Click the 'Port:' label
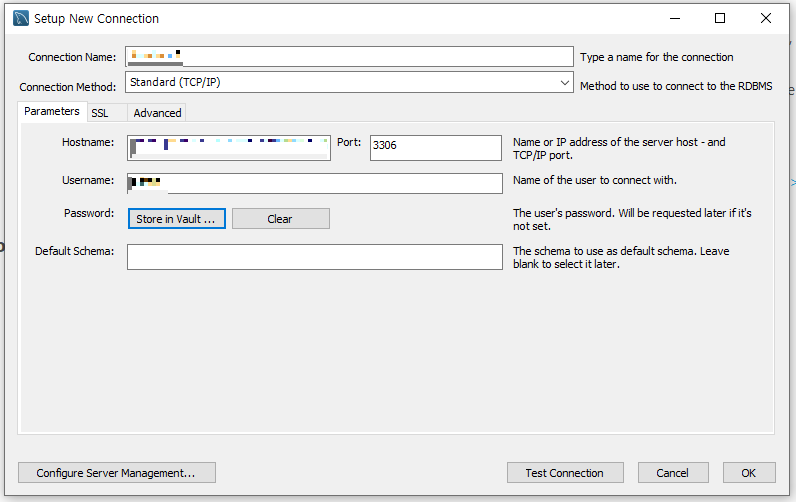Screen dimensions: 796x502 coord(349,142)
